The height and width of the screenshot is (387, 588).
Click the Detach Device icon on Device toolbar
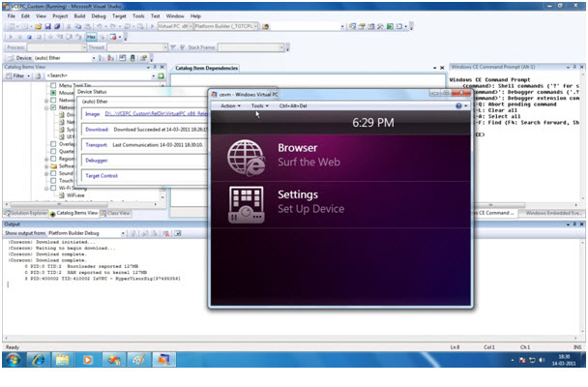point(110,58)
